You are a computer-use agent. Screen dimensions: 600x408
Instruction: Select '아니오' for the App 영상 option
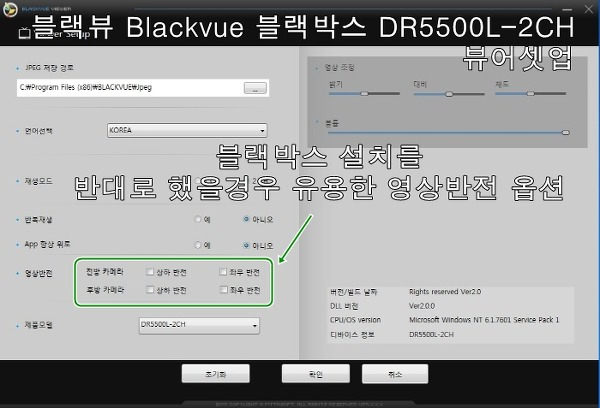click(x=246, y=245)
